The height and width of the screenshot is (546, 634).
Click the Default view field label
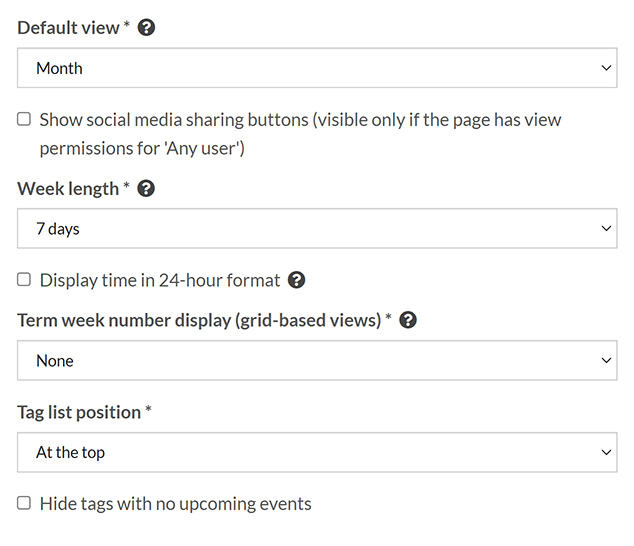tap(69, 28)
